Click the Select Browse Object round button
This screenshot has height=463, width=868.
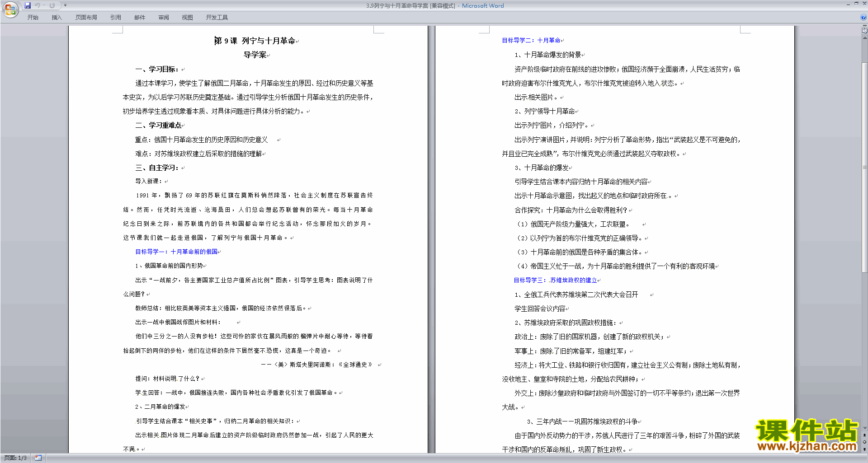pos(865,442)
